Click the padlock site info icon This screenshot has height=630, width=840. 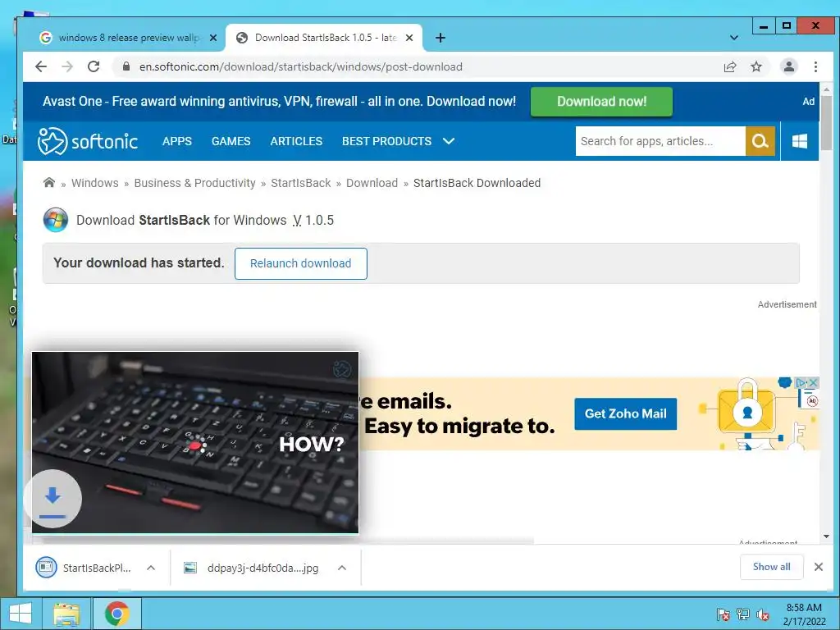click(x=126, y=66)
